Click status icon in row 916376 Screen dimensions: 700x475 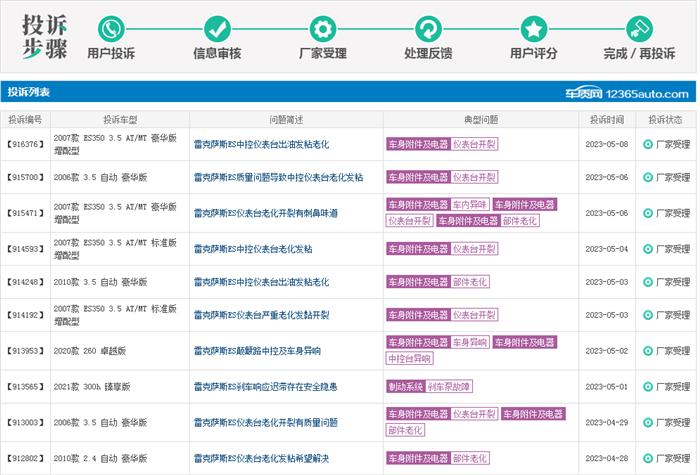point(648,144)
